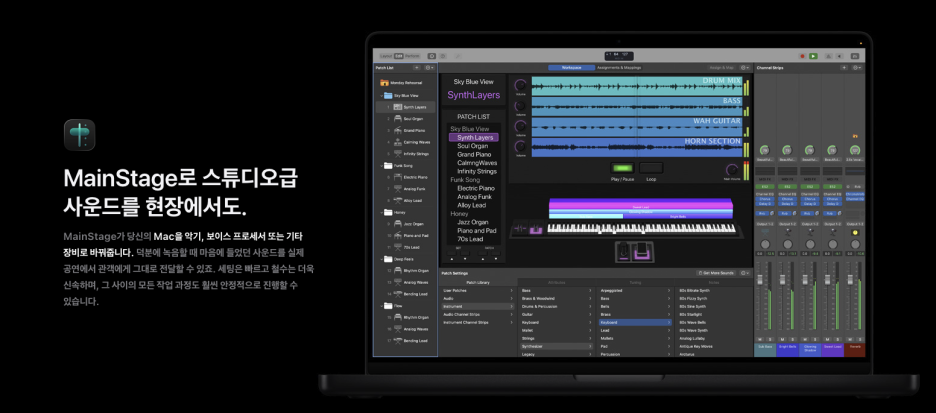Screen dimensions: 936x413
Task: Click the MainStage app icon on the left
Action: tap(79, 135)
